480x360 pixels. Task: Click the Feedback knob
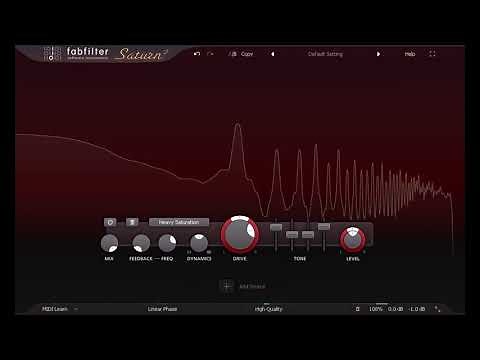tap(141, 243)
